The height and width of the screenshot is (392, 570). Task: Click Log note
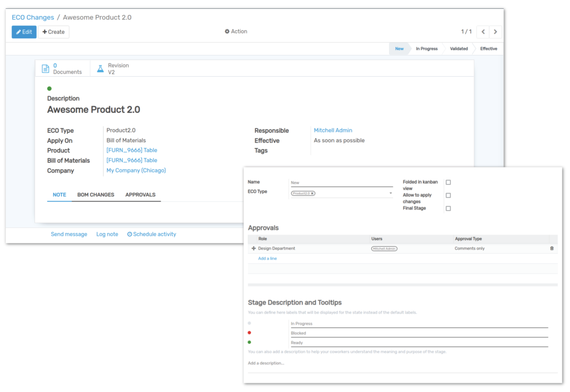point(107,235)
